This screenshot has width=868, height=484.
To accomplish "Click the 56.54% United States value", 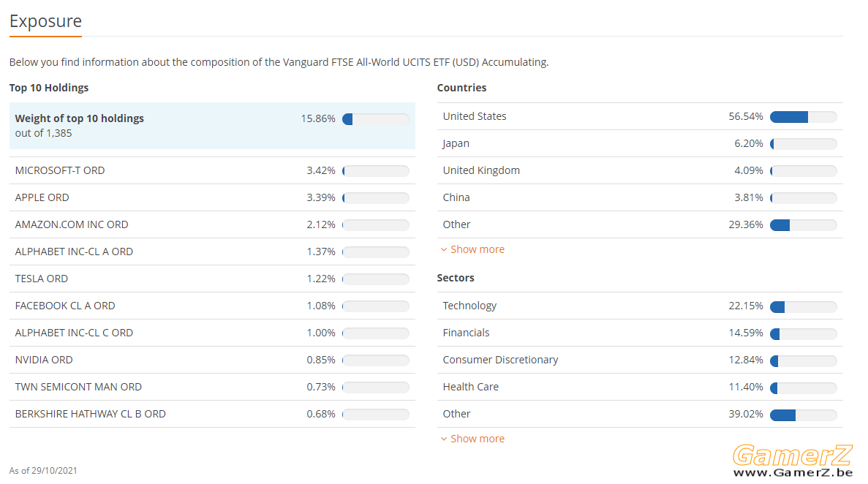I will [746, 116].
